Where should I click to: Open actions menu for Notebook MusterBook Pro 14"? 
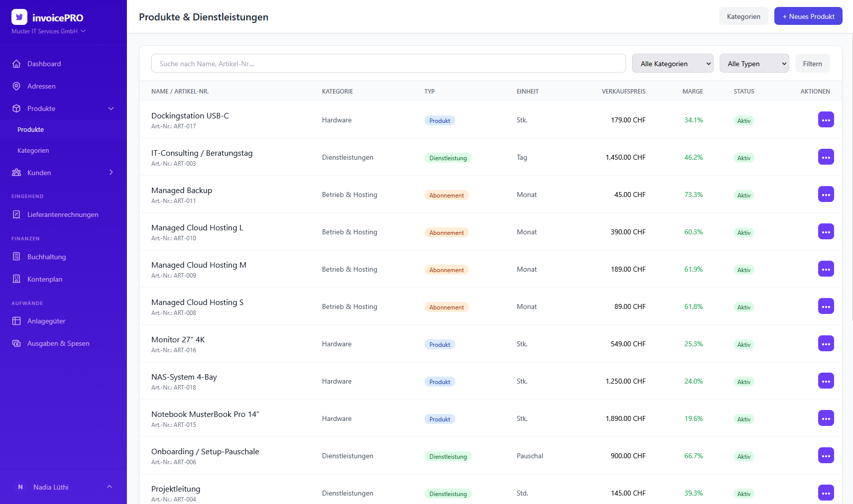pos(826,418)
